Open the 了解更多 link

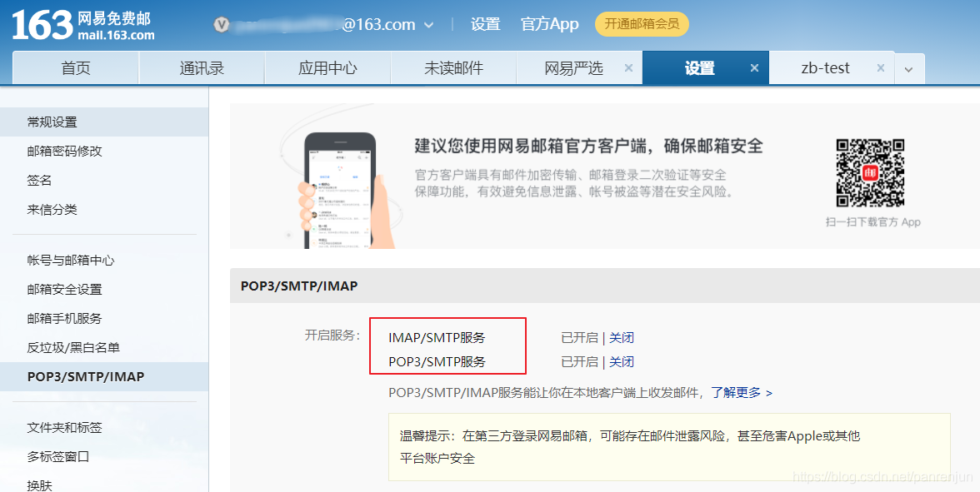[x=742, y=393]
